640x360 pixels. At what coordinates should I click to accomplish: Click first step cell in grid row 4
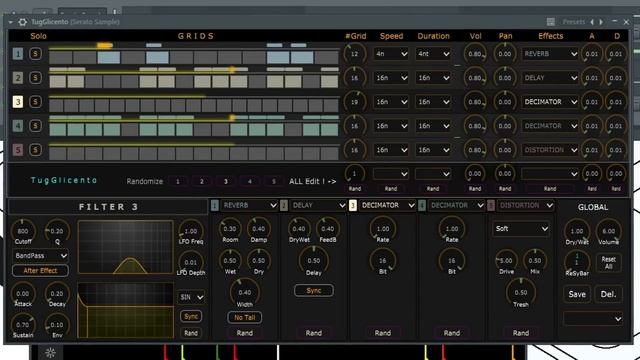click(x=58, y=130)
